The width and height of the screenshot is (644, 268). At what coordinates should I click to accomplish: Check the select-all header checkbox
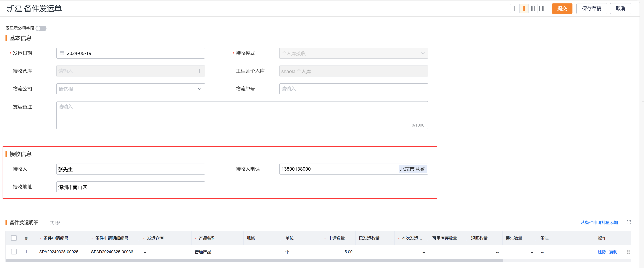[14, 238]
